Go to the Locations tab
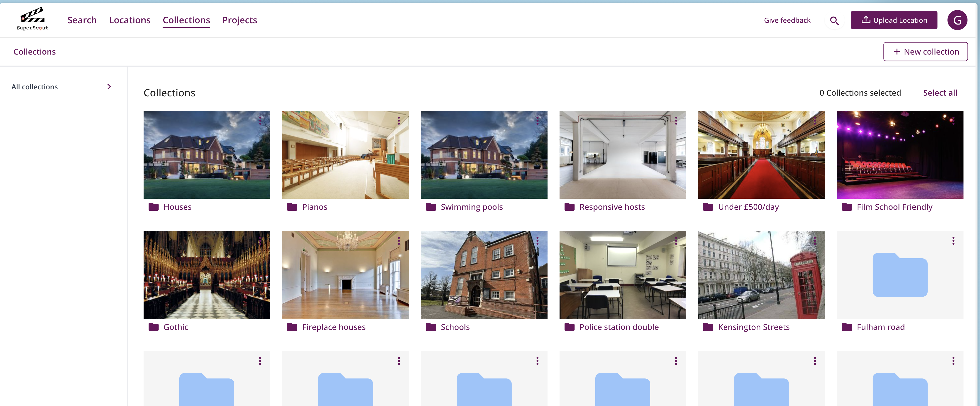 [130, 20]
